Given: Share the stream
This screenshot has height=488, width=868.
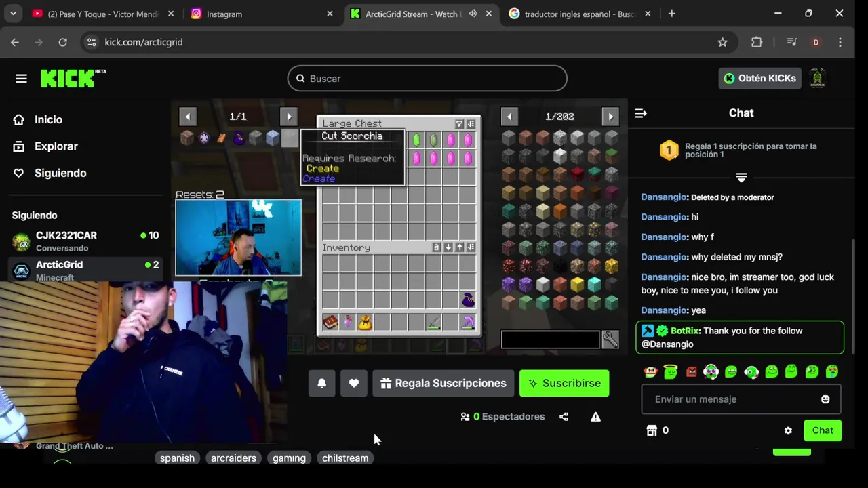Looking at the screenshot, I should tap(564, 417).
